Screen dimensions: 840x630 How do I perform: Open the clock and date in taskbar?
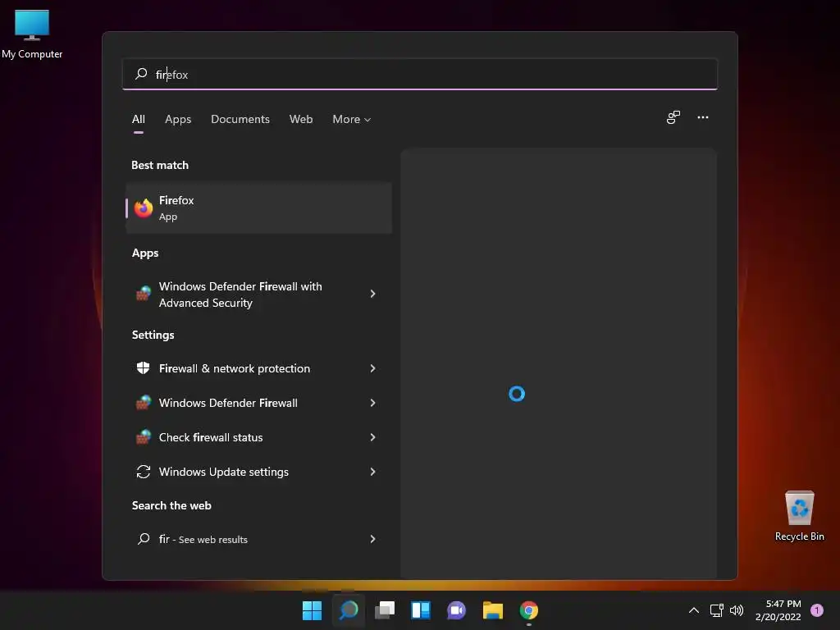tap(778, 610)
